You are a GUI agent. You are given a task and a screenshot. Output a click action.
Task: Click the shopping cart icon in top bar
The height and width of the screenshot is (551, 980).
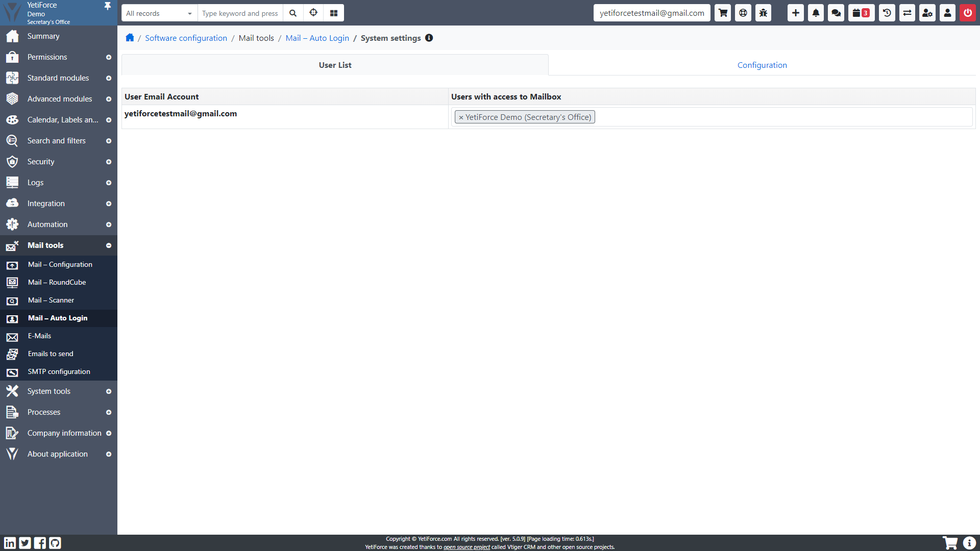[723, 13]
